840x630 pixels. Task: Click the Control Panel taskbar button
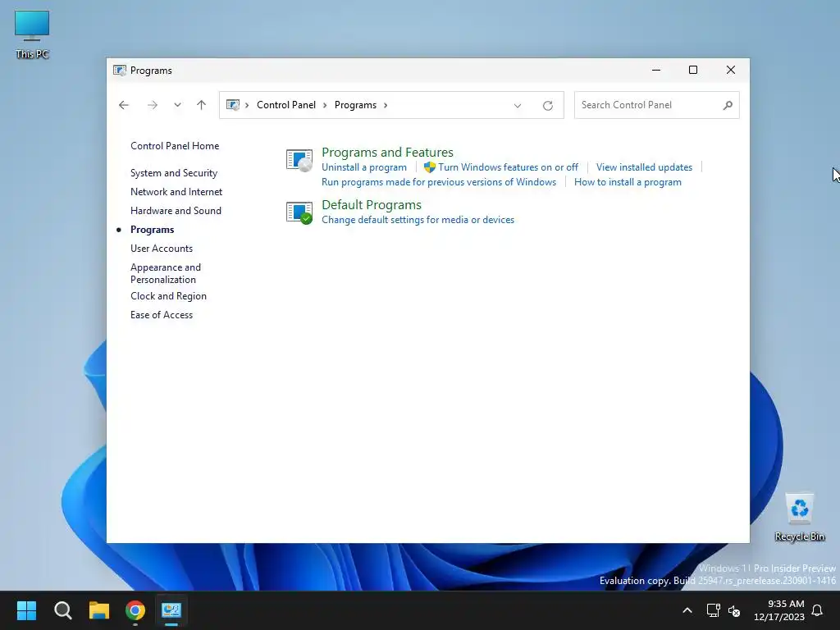point(171,610)
